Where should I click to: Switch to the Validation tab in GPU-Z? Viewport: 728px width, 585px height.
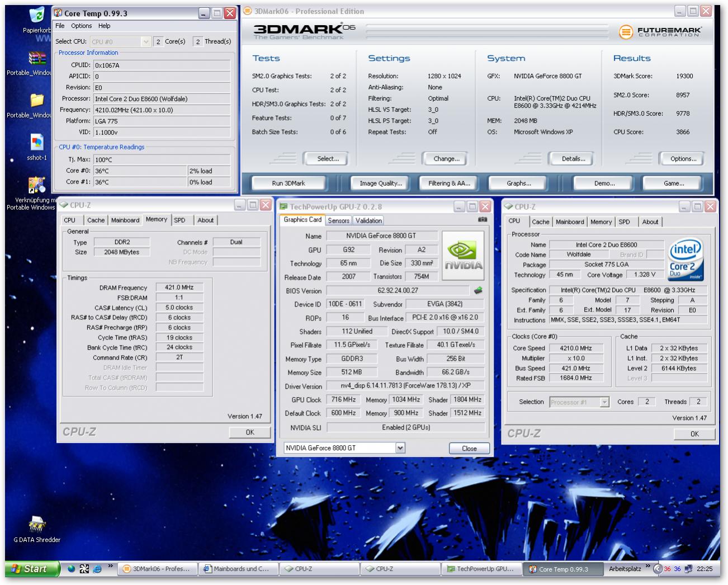(x=368, y=221)
